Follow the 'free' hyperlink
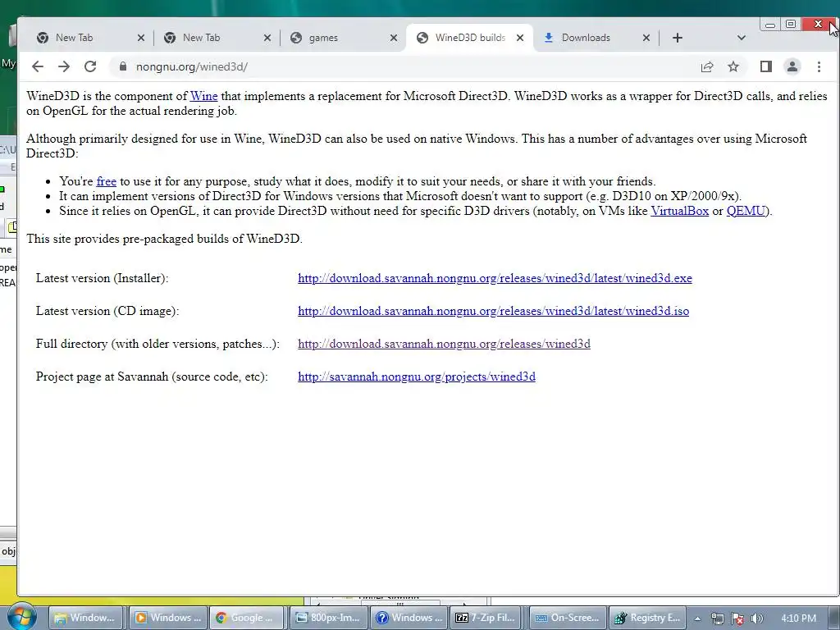Screen dimensions: 840x630 (x=106, y=181)
